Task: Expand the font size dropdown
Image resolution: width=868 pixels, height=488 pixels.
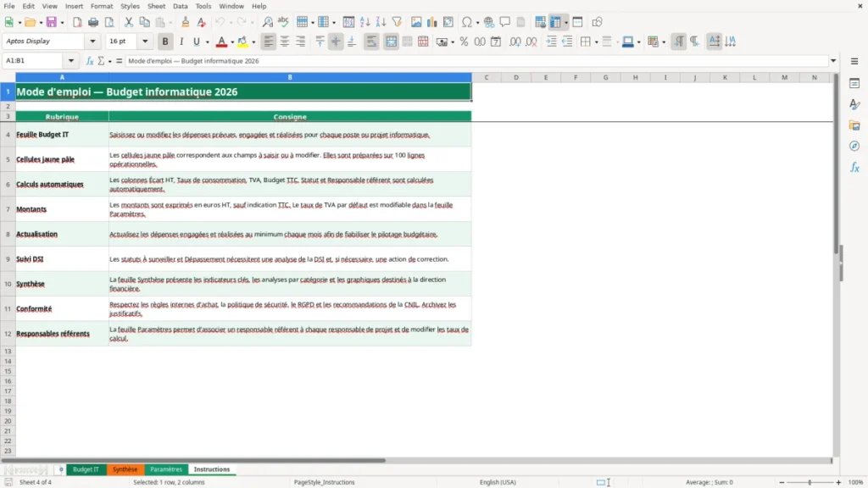Action: click(145, 42)
